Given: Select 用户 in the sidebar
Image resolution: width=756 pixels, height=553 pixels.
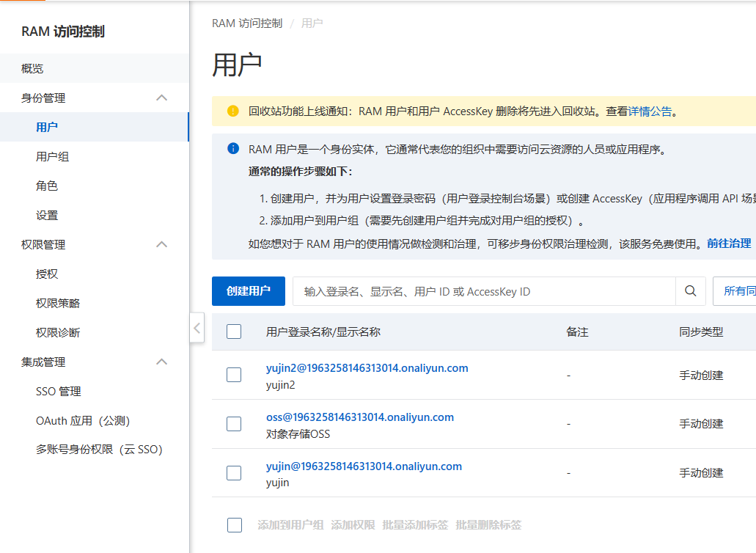Looking at the screenshot, I should pyautogui.click(x=94, y=128).
